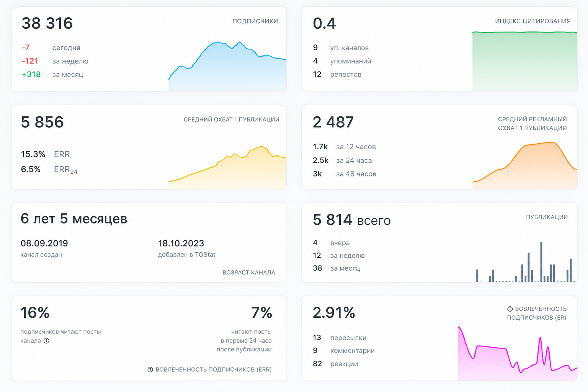Click the "15.3%" ERR value

tap(33, 154)
